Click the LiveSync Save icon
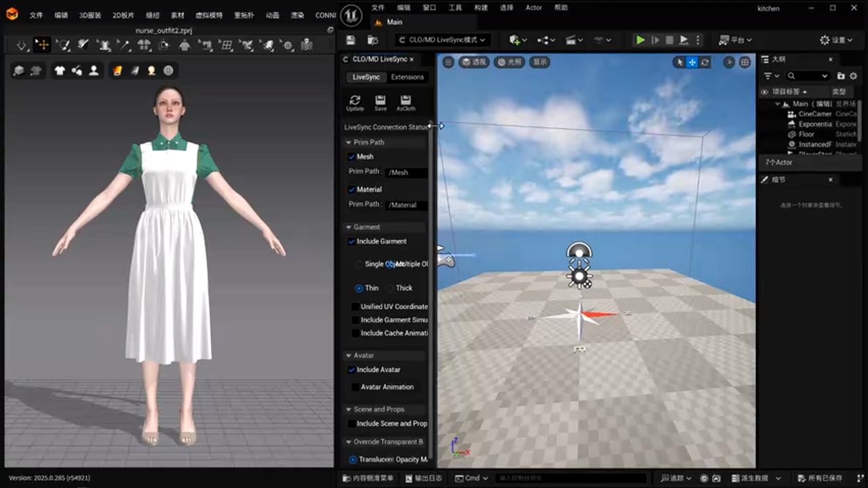The height and width of the screenshot is (488, 868). click(x=380, y=100)
